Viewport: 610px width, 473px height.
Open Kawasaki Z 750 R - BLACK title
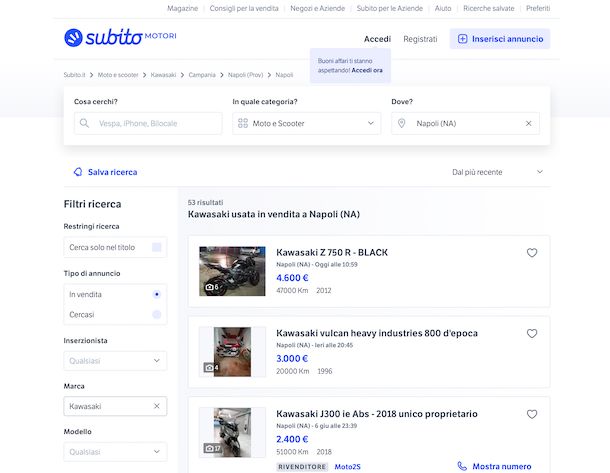332,252
